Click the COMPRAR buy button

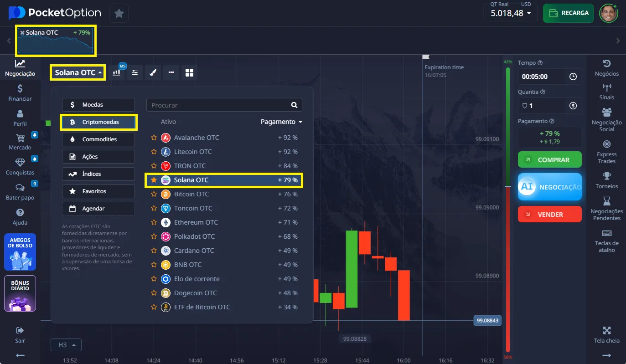pyautogui.click(x=550, y=160)
